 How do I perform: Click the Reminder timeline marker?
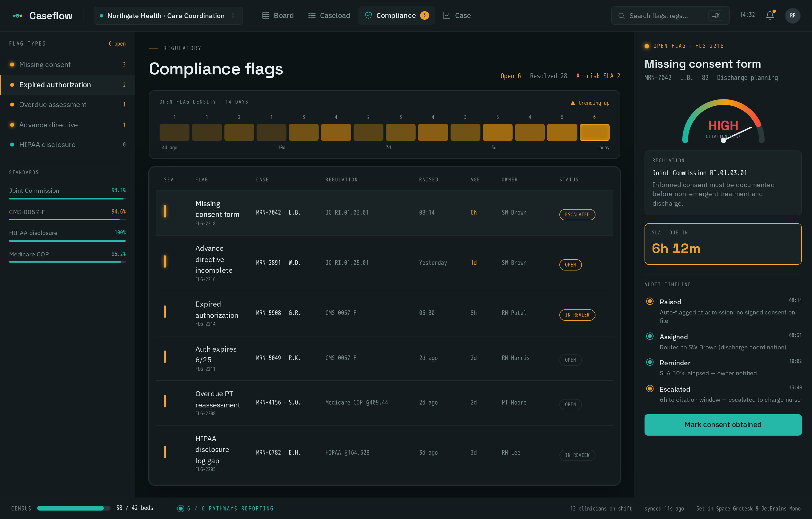click(650, 362)
